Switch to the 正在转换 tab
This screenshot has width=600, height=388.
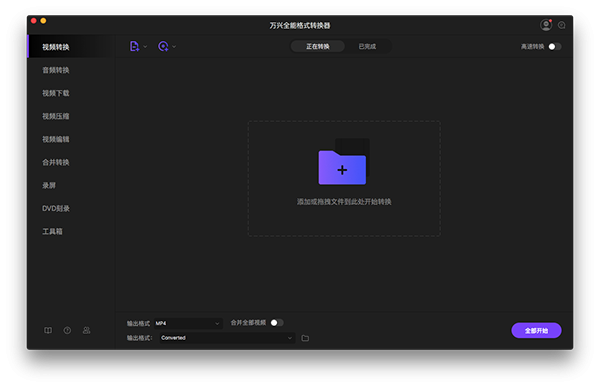coord(318,46)
